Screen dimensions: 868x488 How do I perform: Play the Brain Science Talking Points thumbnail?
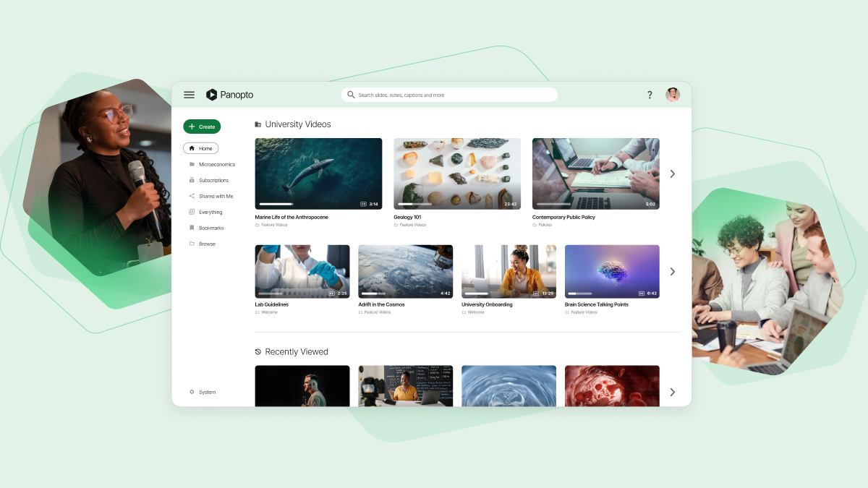click(x=612, y=270)
